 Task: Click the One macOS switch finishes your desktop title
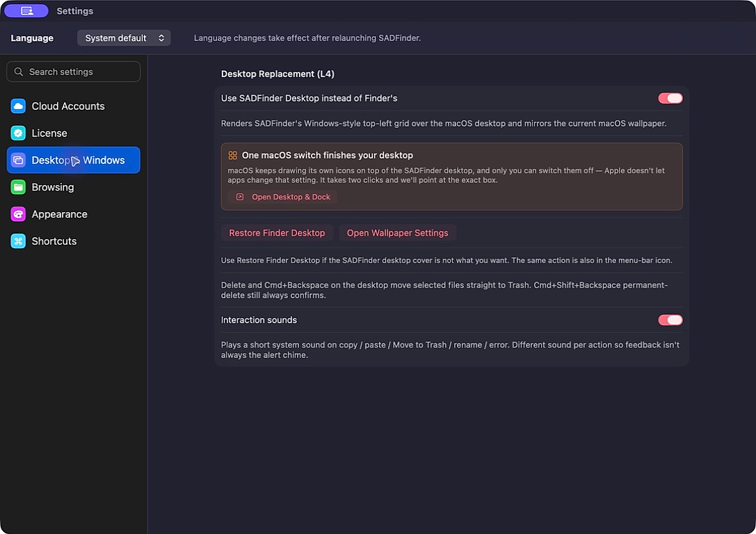[x=328, y=155]
